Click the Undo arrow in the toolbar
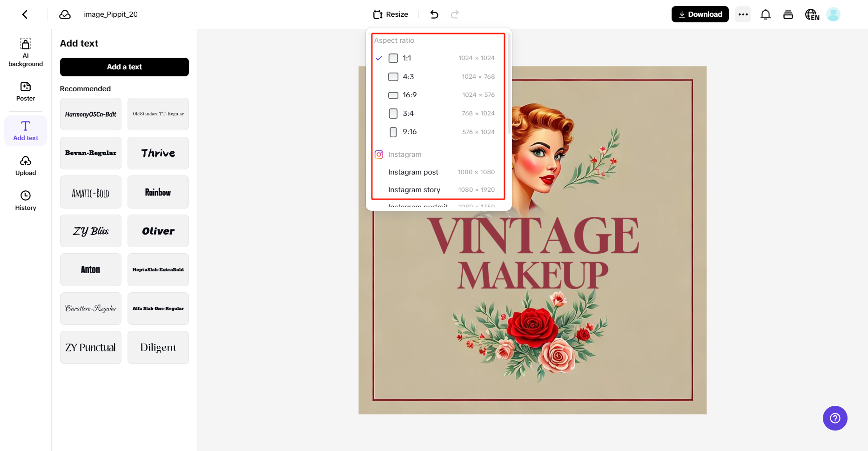The image size is (868, 451). 434,14
